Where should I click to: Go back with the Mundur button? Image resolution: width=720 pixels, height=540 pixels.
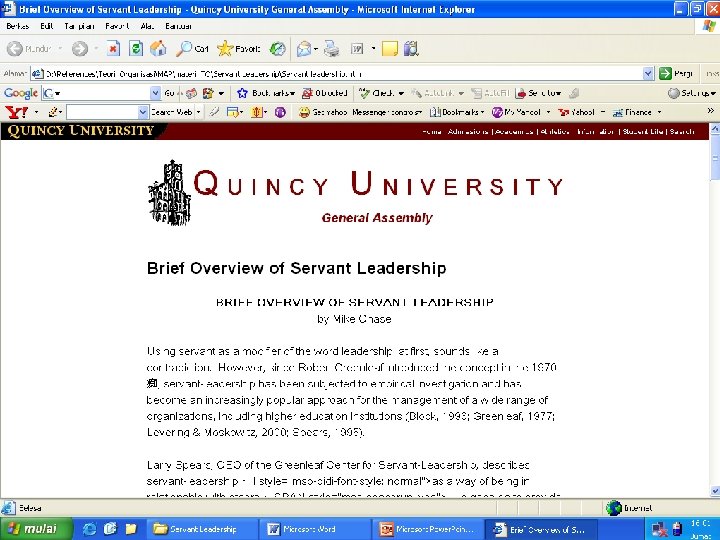(x=29, y=49)
